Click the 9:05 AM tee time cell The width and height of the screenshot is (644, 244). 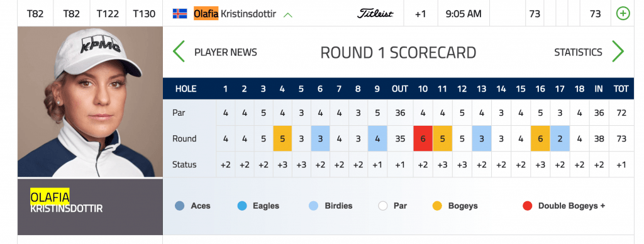click(464, 14)
